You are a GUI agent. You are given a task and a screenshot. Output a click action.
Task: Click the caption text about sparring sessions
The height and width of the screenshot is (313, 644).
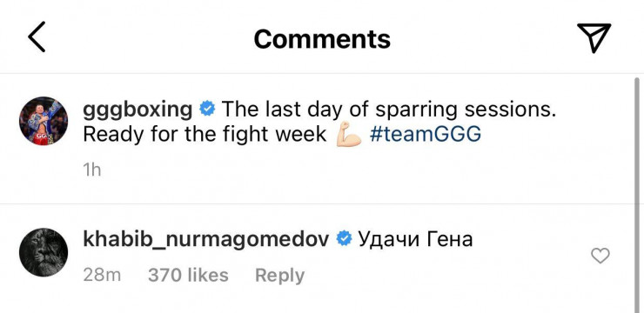pyautogui.click(x=389, y=110)
